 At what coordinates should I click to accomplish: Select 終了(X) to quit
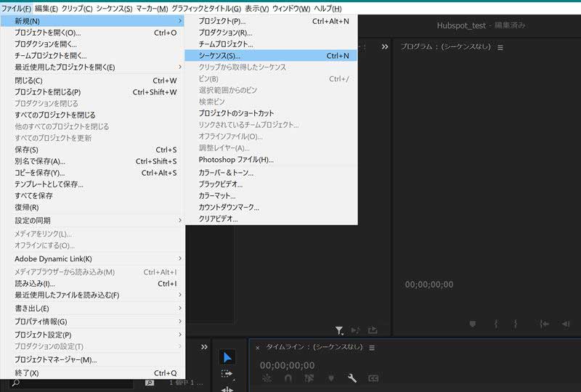(92, 372)
